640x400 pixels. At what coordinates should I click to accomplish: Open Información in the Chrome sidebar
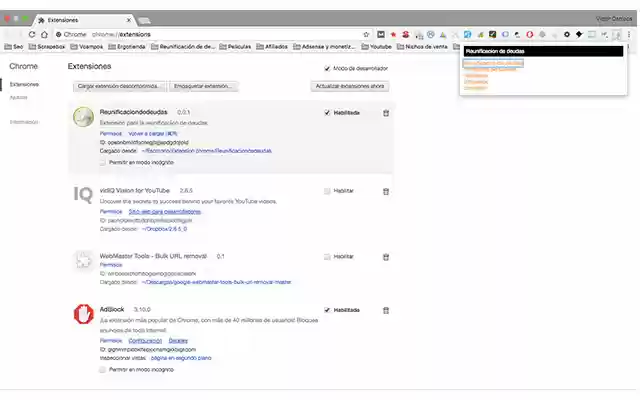pos(24,122)
